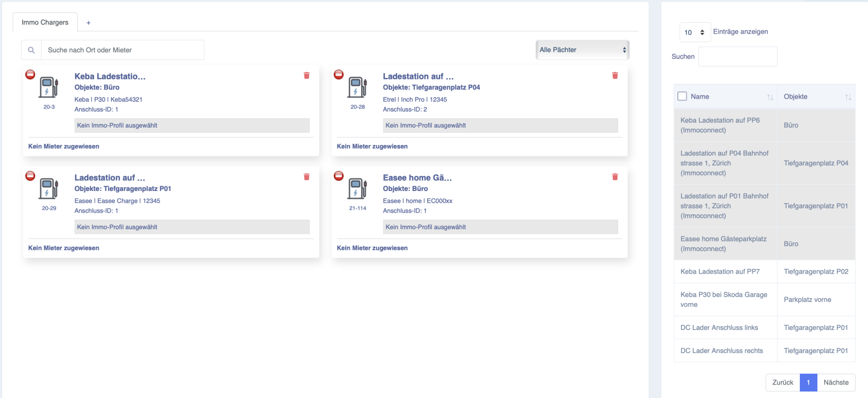Select Keba Ladestation auf PP7 row
This screenshot has width=868, height=398.
tap(720, 272)
